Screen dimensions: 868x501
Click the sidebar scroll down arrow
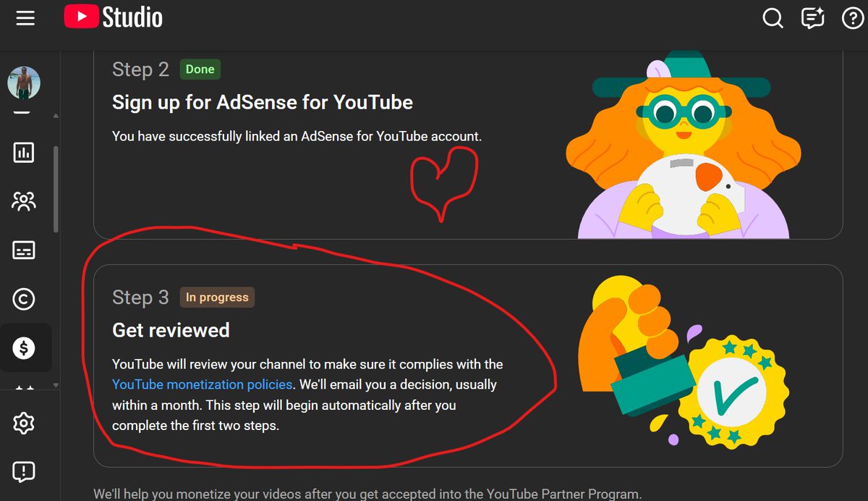click(56, 385)
